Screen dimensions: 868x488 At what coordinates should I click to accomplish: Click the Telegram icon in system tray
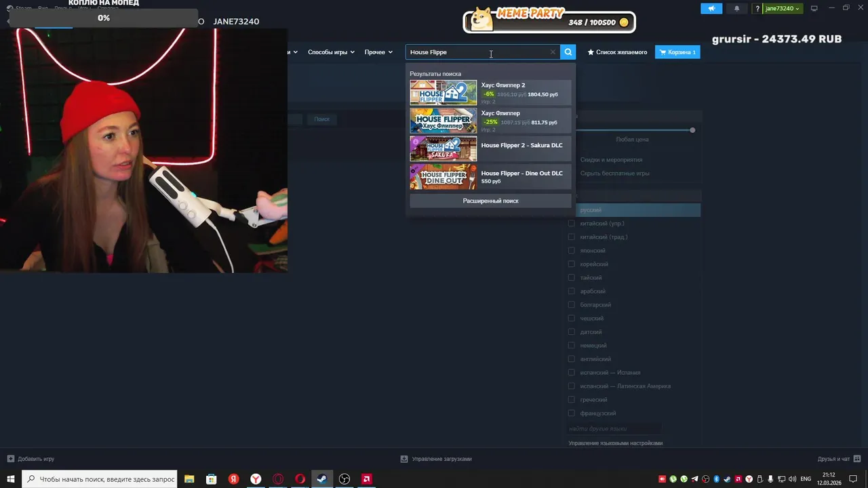click(x=694, y=479)
